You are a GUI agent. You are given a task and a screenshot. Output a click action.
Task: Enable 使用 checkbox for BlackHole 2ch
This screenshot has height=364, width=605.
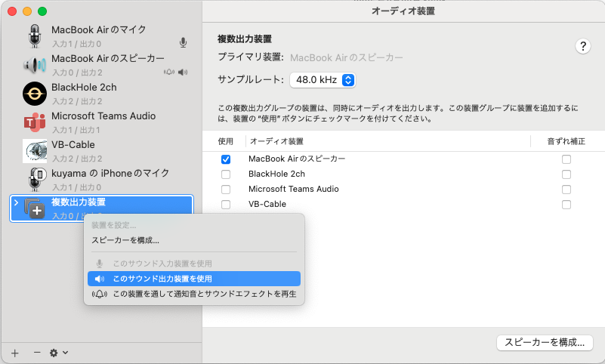[226, 174]
